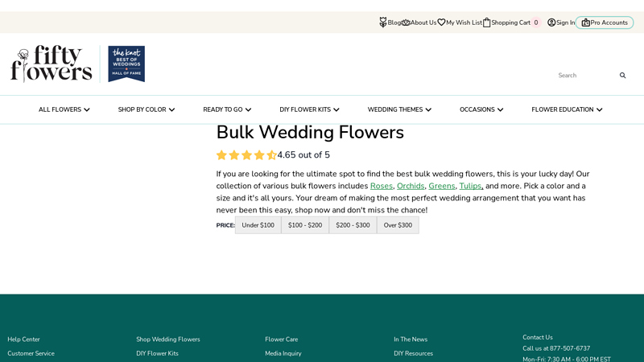Image resolution: width=644 pixels, height=362 pixels.
Task: Open the About Us link
Action: pos(423,23)
